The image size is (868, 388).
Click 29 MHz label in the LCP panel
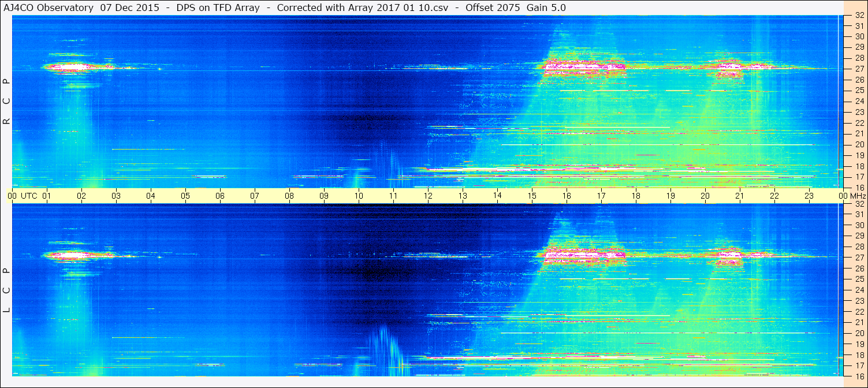pyautogui.click(x=859, y=236)
